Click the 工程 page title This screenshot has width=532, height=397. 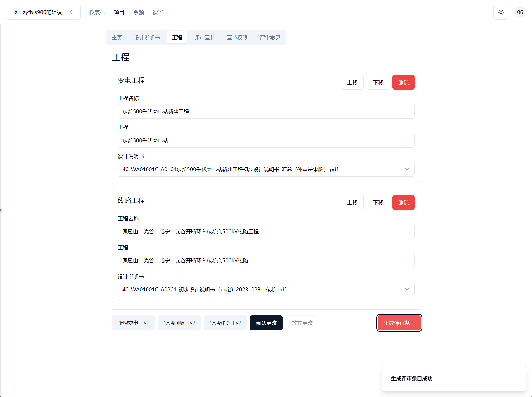120,57
